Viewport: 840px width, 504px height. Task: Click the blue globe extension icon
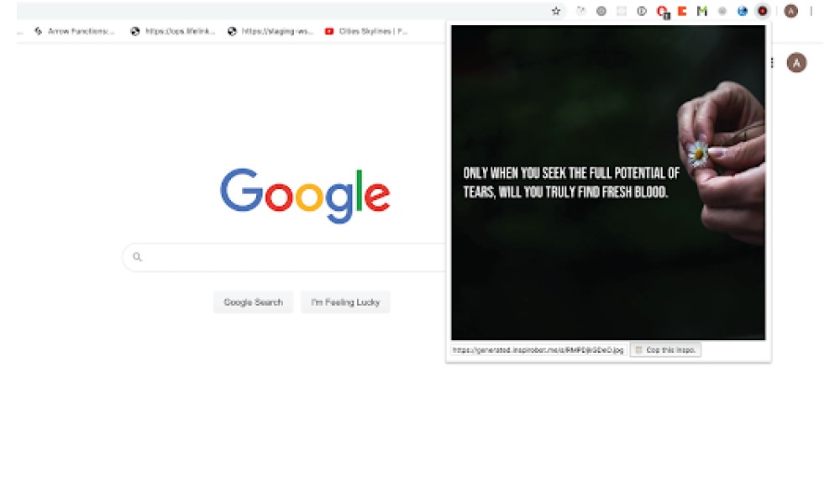742,11
